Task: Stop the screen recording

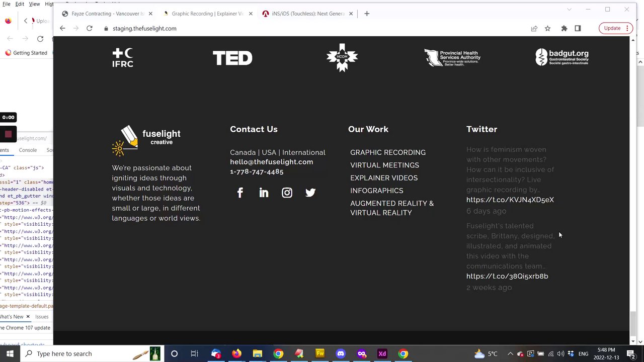Action: click(x=8, y=134)
